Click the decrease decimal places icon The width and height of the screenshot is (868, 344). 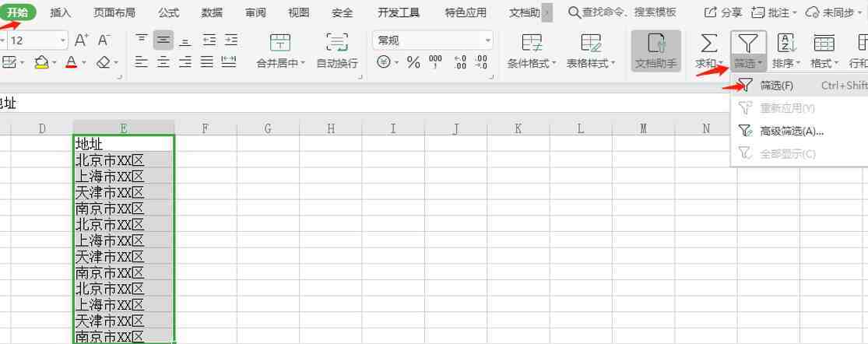pos(482,62)
